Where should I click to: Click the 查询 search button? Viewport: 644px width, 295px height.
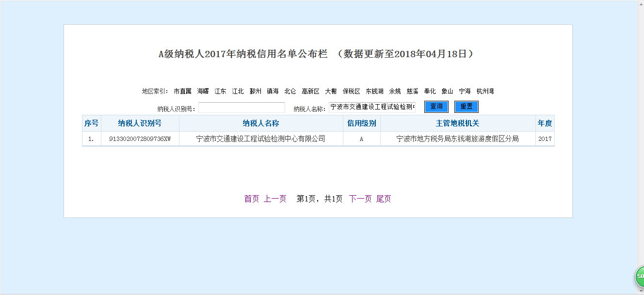tap(436, 107)
